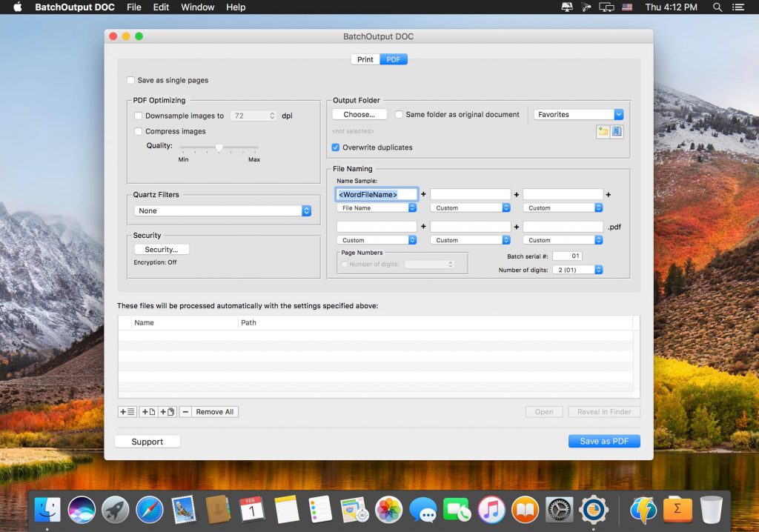The image size is (759, 532).
Task: Click the blue reveal folder icon near Output Folder
Action: (617, 131)
